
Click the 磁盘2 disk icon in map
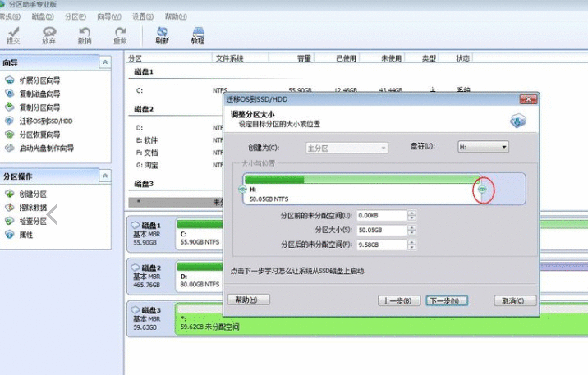pos(135,268)
